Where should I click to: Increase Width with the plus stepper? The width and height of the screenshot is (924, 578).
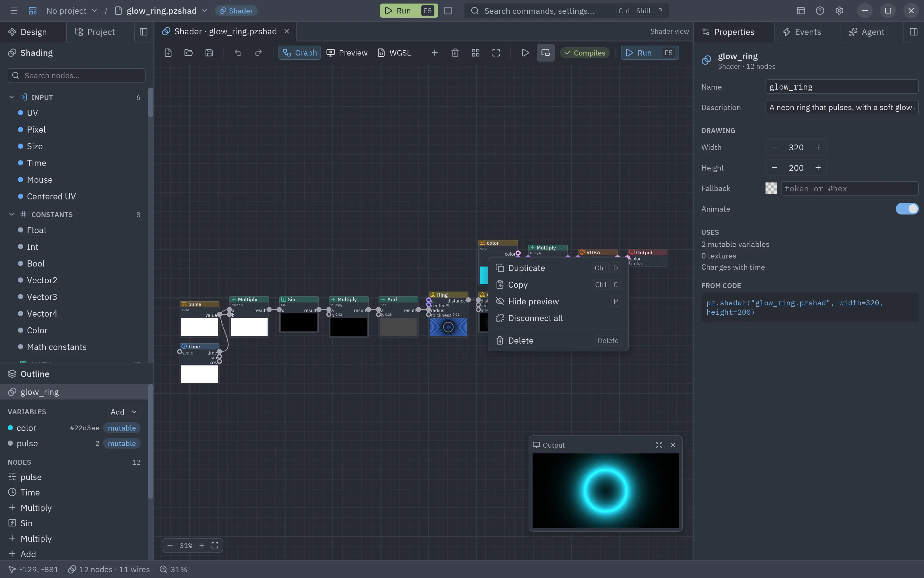tap(818, 147)
